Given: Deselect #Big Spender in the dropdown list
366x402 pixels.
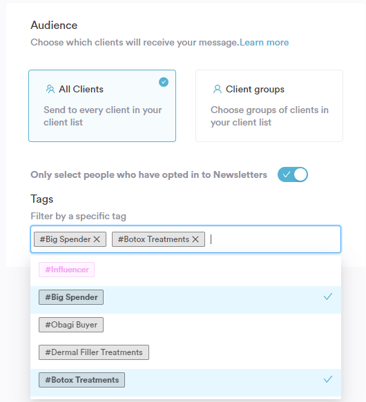Looking at the screenshot, I should pos(186,297).
